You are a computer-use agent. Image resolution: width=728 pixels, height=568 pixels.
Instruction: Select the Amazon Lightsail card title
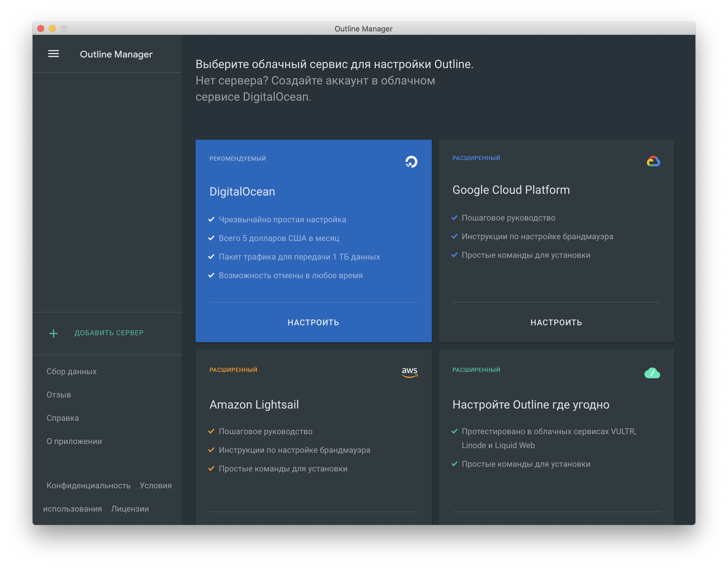(254, 405)
